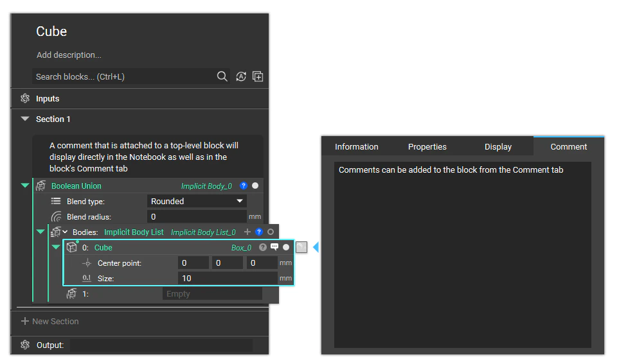Add an item to Implicit Body List
619x364 pixels.
click(247, 232)
